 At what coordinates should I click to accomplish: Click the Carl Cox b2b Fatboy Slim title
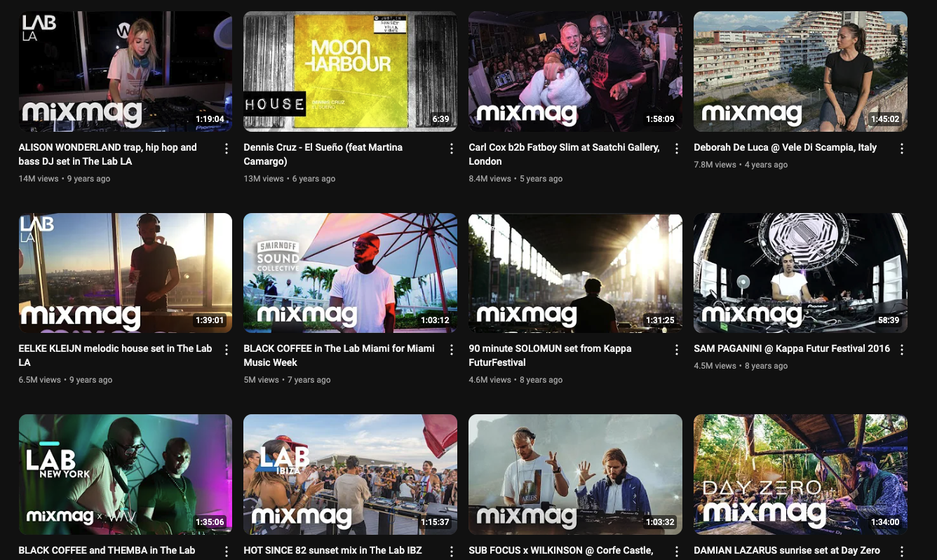[565, 154]
